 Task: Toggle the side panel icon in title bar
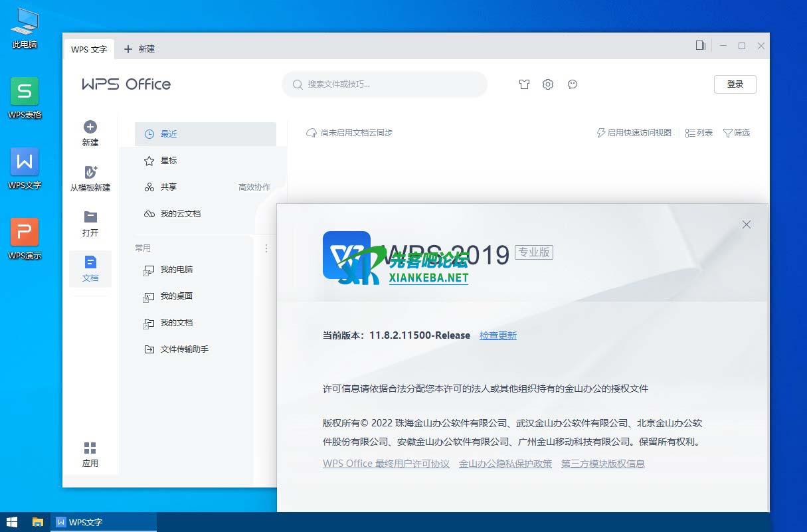(700, 46)
